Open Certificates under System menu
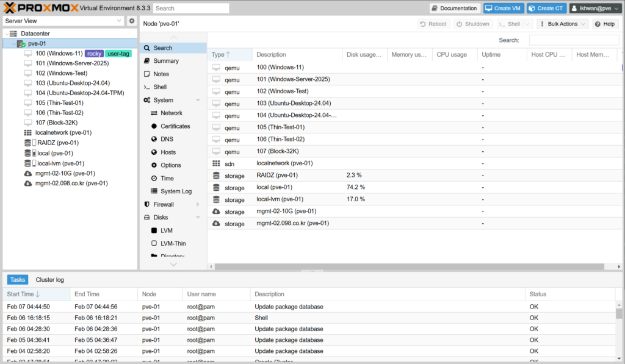The image size is (625, 364). (x=175, y=126)
